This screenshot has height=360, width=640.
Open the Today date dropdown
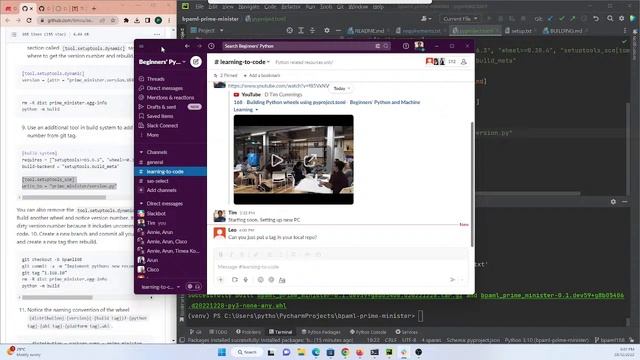pos(342,89)
